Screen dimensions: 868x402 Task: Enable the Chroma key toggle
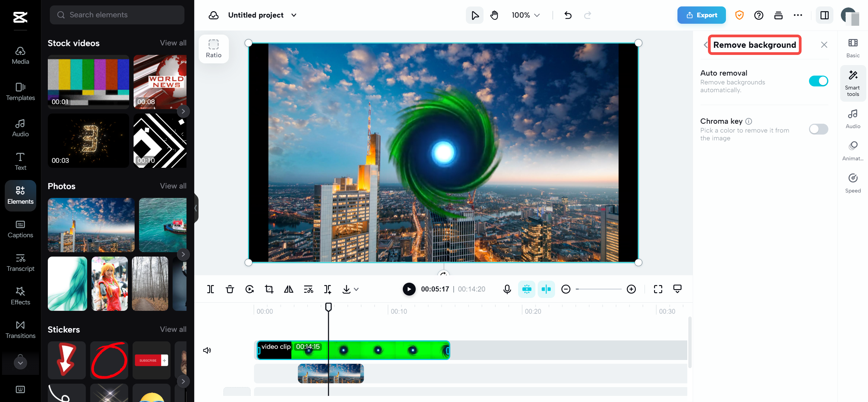tap(818, 129)
